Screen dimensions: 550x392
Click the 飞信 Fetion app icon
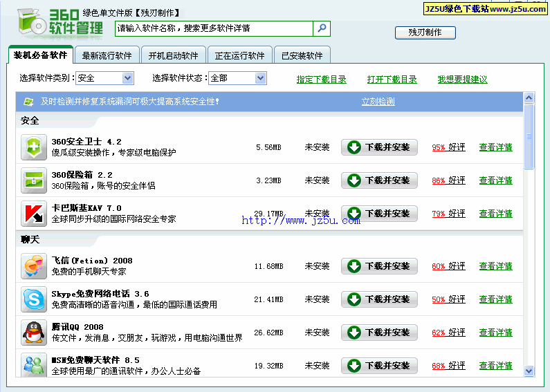point(33,266)
